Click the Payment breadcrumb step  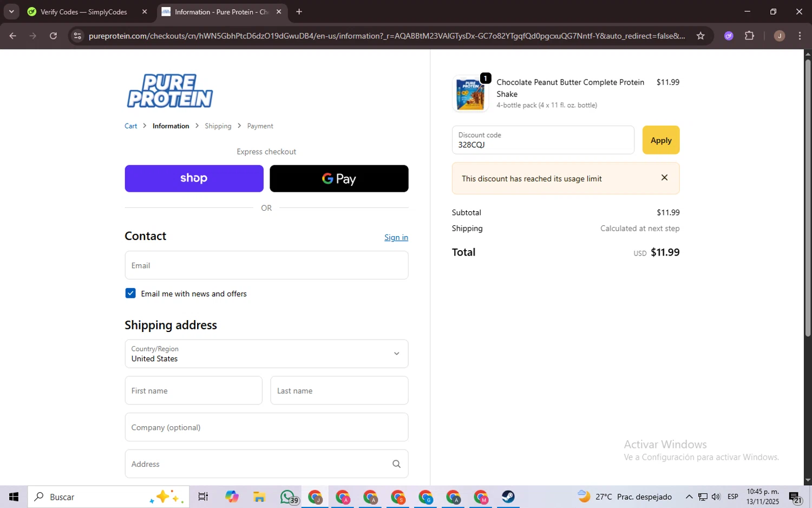(260, 126)
